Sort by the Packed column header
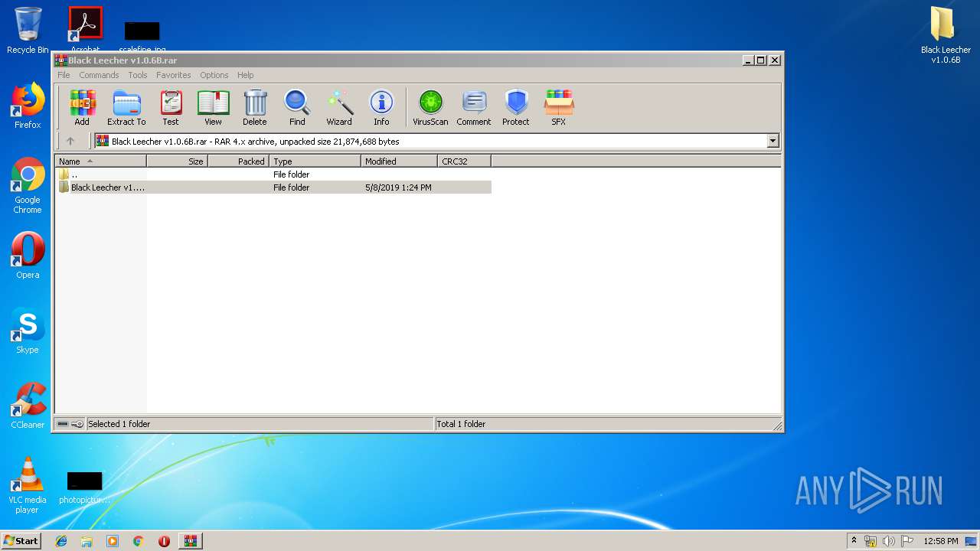 238,161
